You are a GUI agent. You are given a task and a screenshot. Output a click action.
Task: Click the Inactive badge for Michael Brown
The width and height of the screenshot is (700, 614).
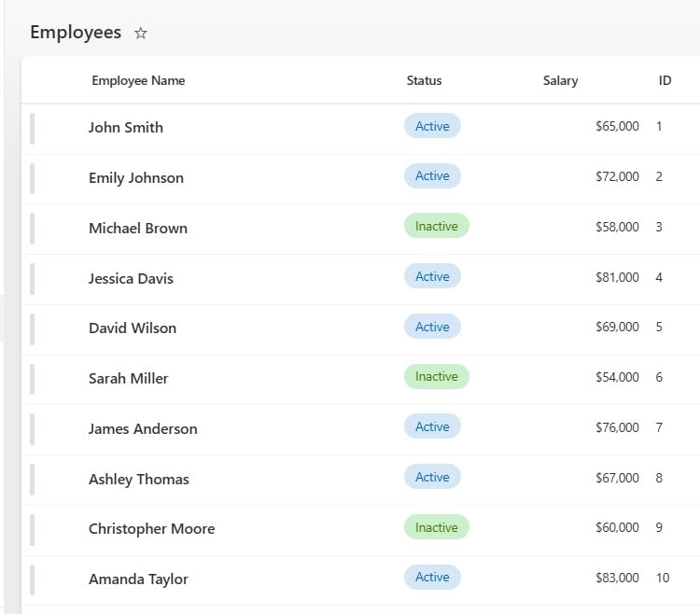pos(437,226)
